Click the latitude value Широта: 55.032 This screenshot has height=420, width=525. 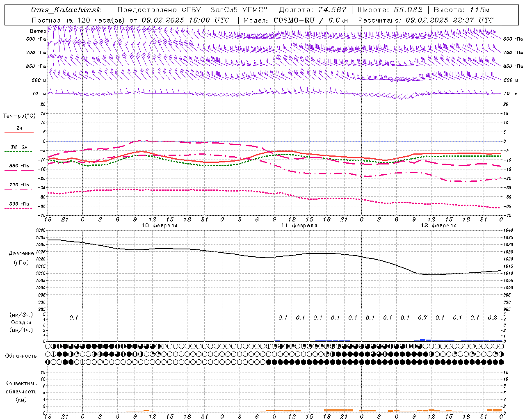tap(390, 10)
